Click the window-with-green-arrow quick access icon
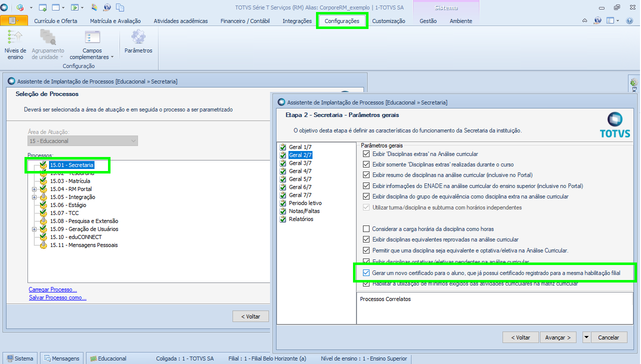 pyautogui.click(x=42, y=7)
